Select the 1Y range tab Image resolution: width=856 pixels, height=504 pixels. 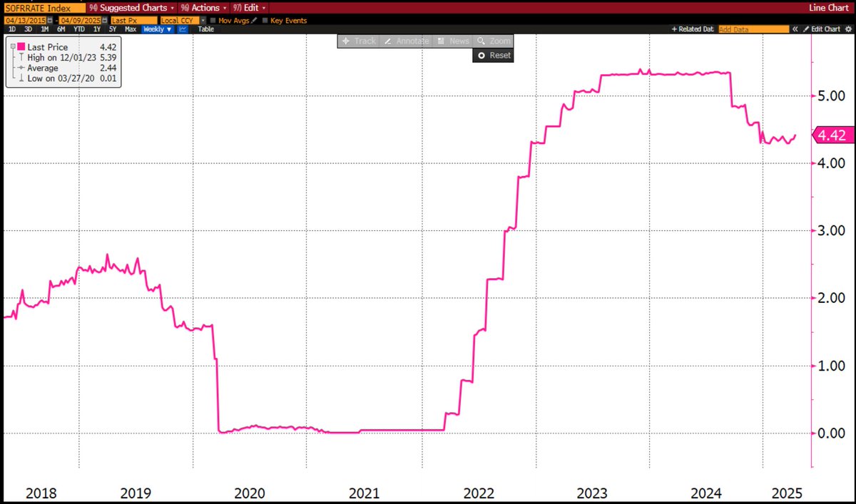coord(96,29)
